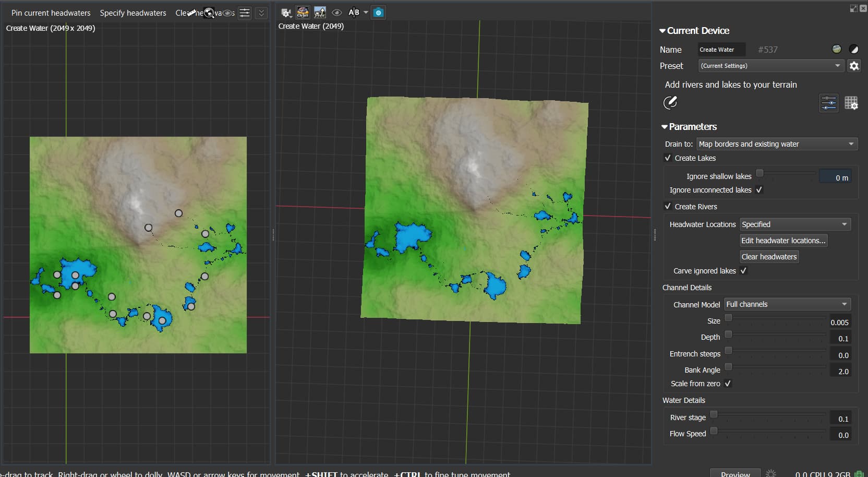Click the Bank Angle slider handle

click(728, 367)
